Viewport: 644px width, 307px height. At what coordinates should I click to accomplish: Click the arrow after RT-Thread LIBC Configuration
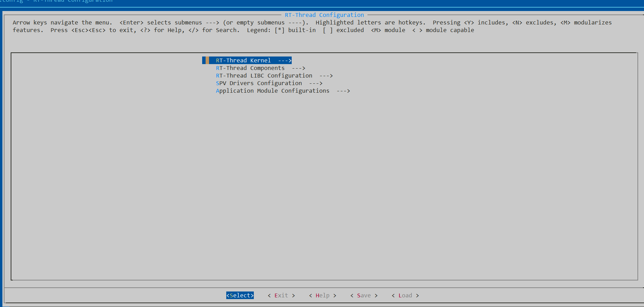(x=326, y=76)
